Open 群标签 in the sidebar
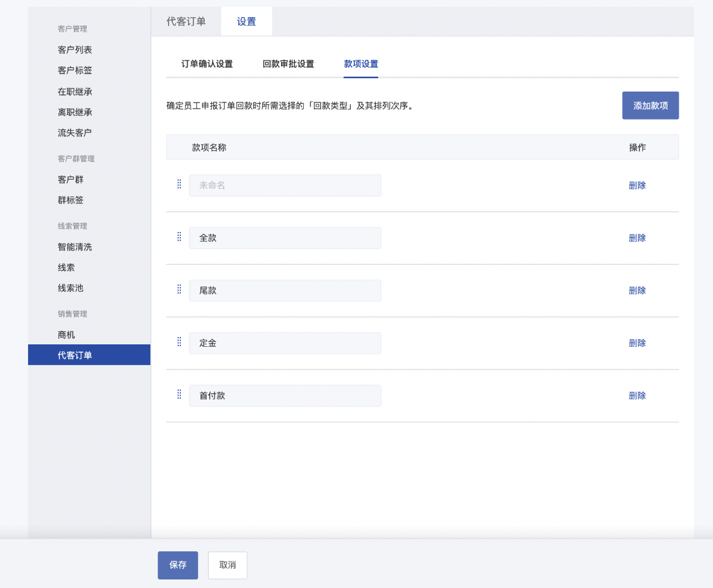Image resolution: width=713 pixels, height=588 pixels. tap(70, 200)
